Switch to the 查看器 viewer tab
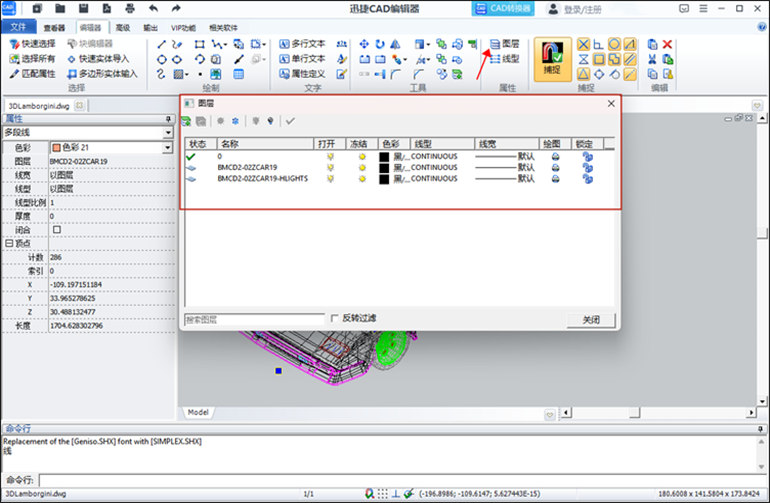This screenshot has width=770, height=503. 54,28
